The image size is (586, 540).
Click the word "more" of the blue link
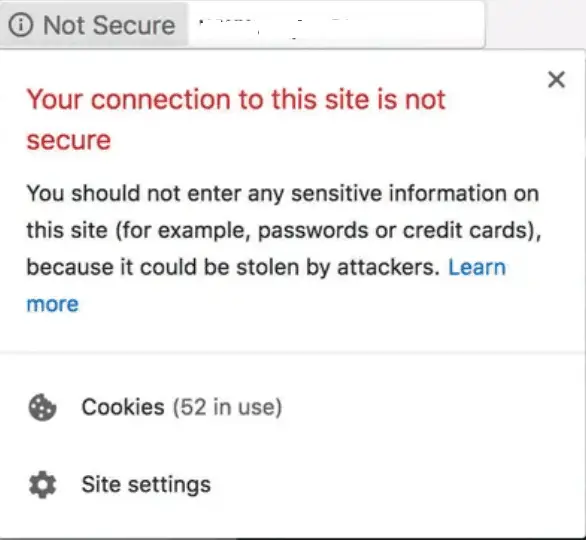point(53,304)
